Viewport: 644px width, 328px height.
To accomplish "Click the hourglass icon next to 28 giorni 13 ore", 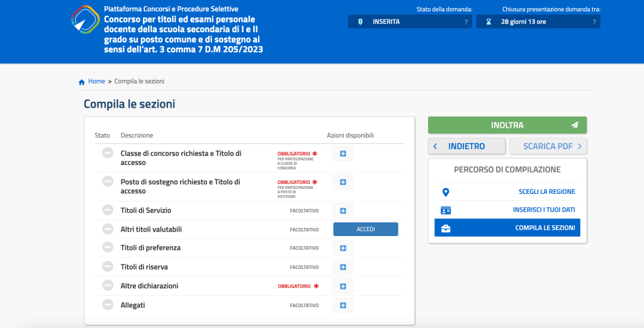I will click(489, 22).
